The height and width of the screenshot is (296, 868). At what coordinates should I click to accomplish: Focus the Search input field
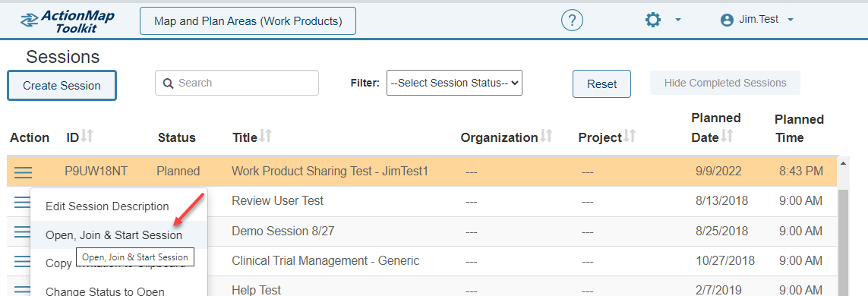click(x=237, y=83)
